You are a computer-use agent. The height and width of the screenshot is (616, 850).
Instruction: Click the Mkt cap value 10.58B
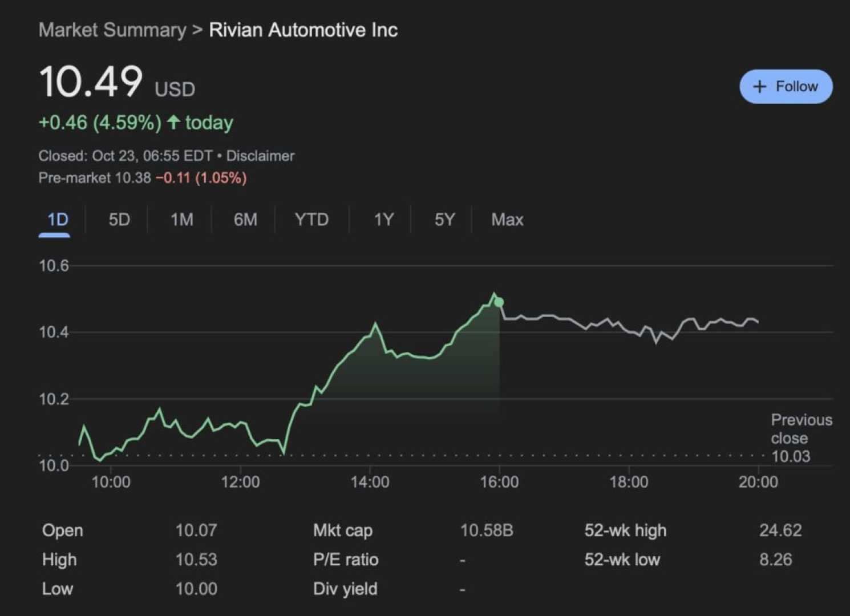[487, 530]
